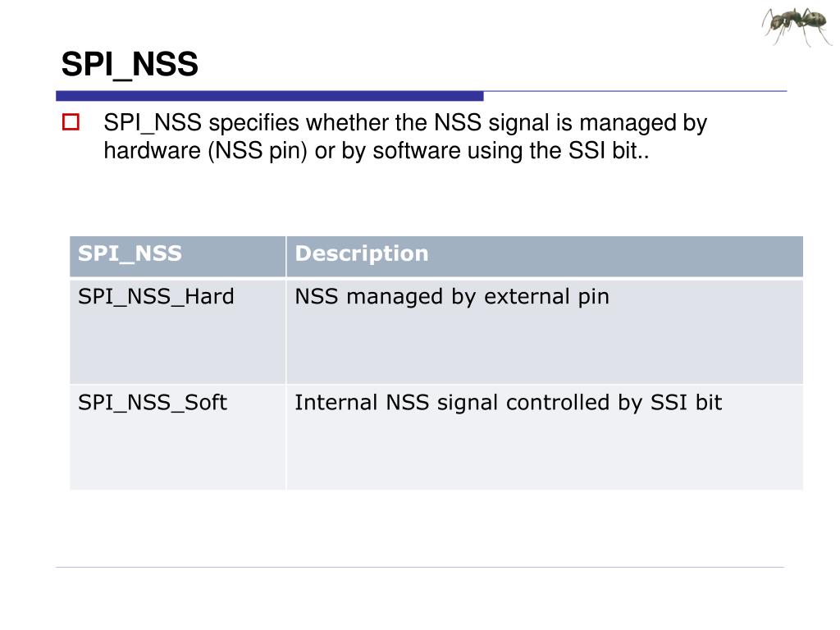Click the ant image in the corner
The height and width of the screenshot is (630, 840).
(x=797, y=25)
